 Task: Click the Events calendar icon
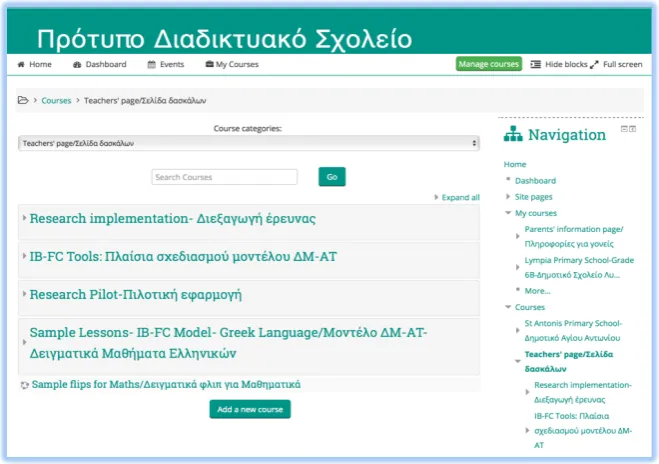(151, 64)
